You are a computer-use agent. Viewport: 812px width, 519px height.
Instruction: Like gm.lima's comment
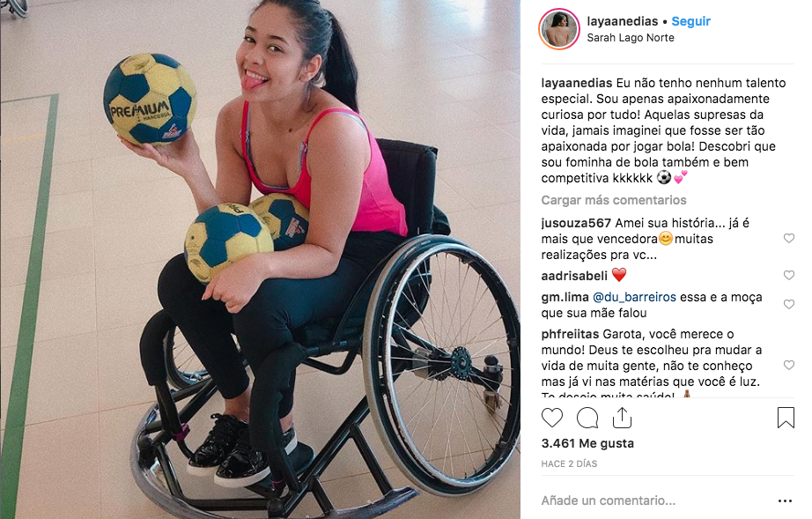789,305
